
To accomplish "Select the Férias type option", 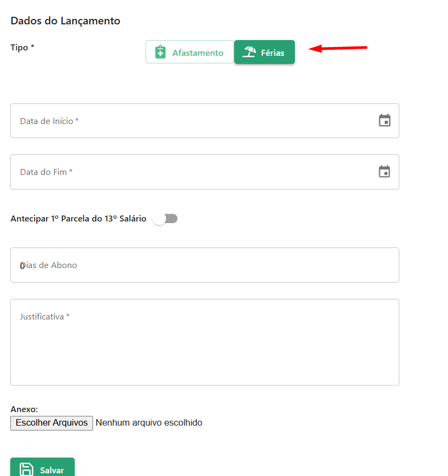I will coord(265,52).
